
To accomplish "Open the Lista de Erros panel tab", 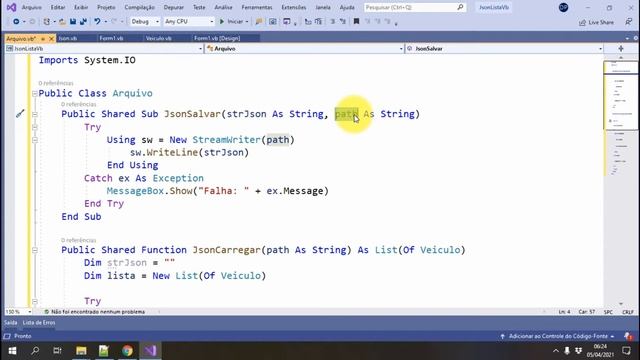I will [39, 322].
